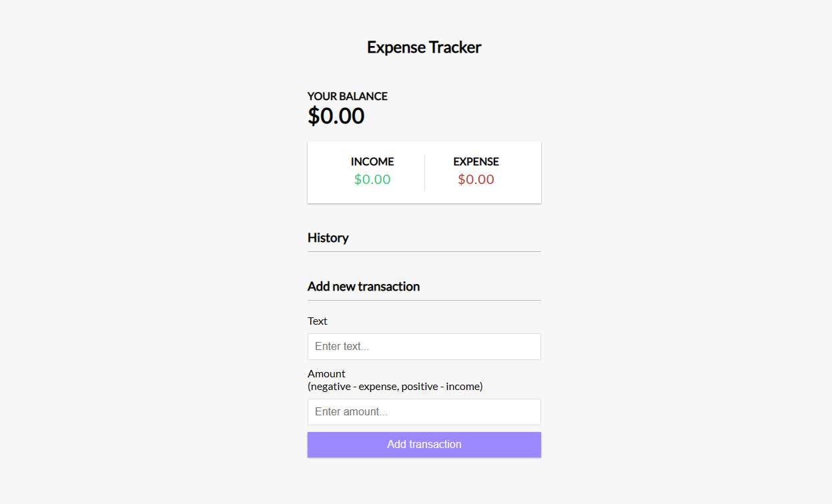832x504 pixels.
Task: Click the EXPENSE label
Action: point(476,161)
